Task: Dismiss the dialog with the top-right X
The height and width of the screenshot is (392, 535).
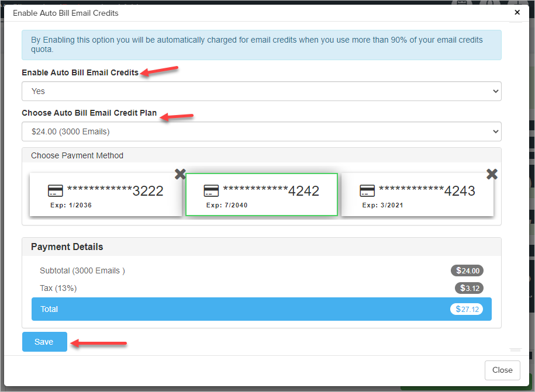Action: pyautogui.click(x=517, y=12)
